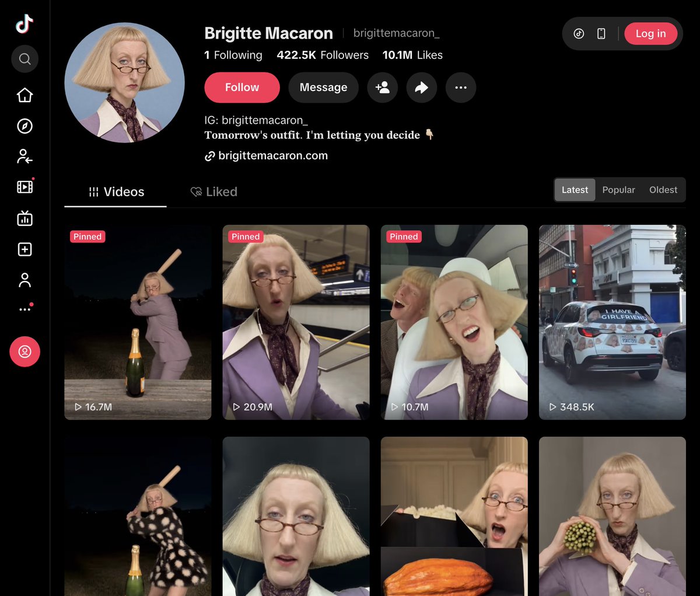Go to Home feed icon
Viewport: 700px width, 596px height.
(24, 95)
